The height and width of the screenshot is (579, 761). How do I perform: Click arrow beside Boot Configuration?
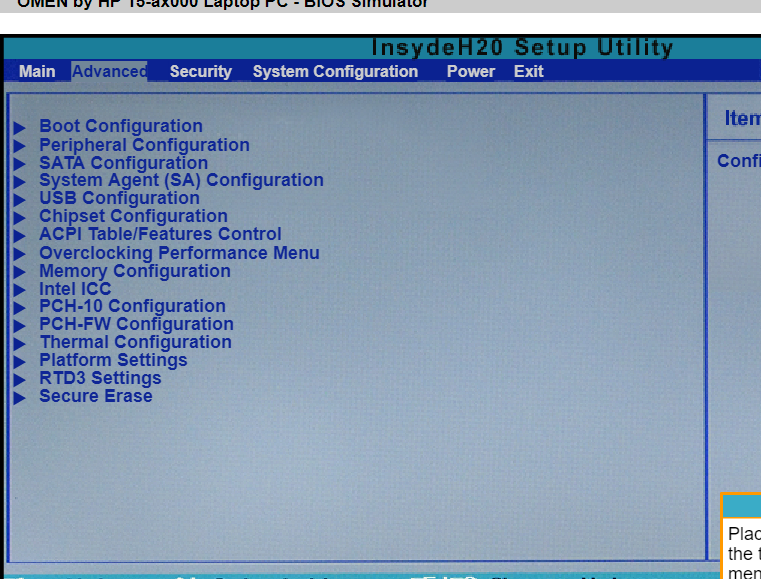tap(19, 128)
